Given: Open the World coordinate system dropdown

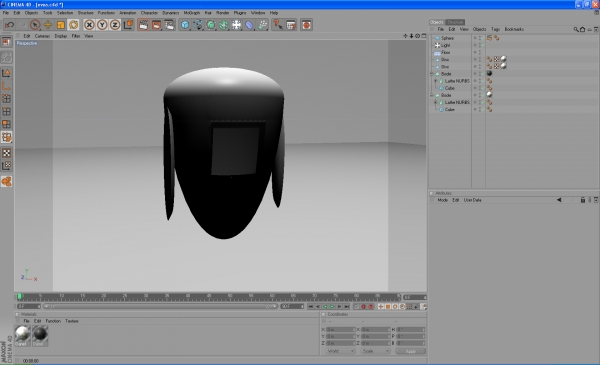Looking at the screenshot, I should coord(340,351).
